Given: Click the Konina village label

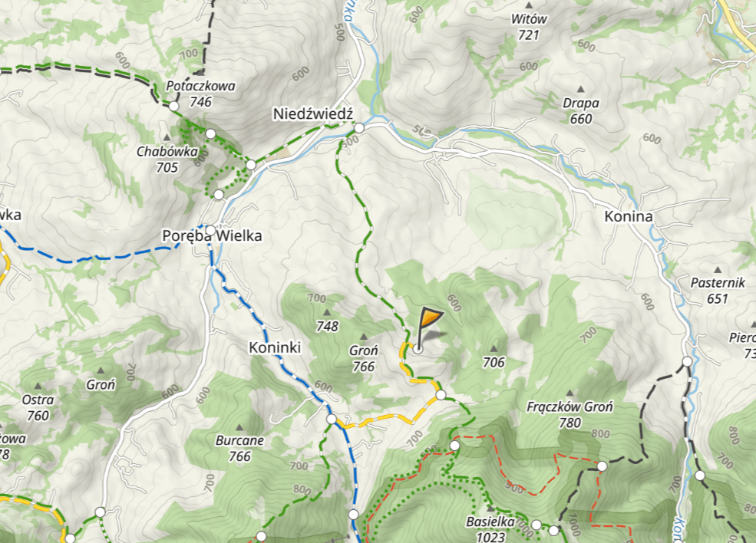Looking at the screenshot, I should [x=629, y=216].
